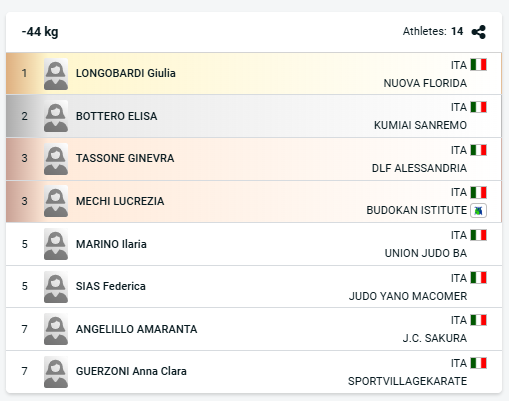Click TASSONE GINEVRA's profile avatar icon
Viewport: 509px width, 401px height.
[56, 159]
